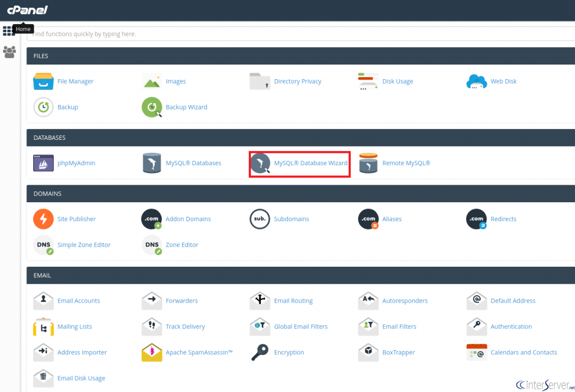Open Directory Privacy folder icon

pos(259,81)
